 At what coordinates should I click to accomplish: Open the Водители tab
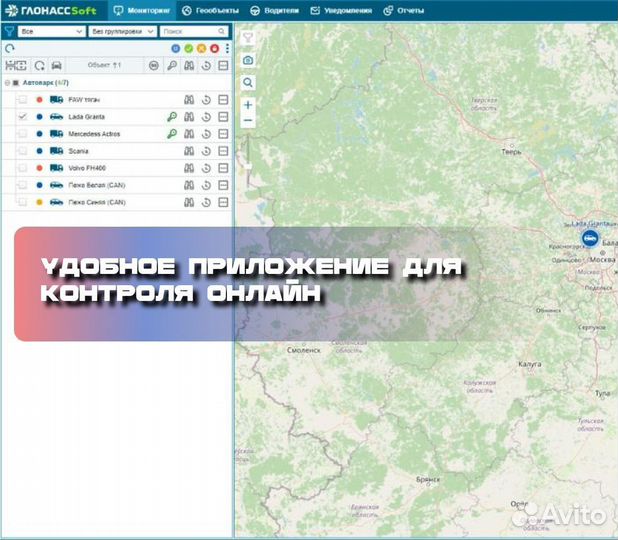pyautogui.click(x=274, y=11)
